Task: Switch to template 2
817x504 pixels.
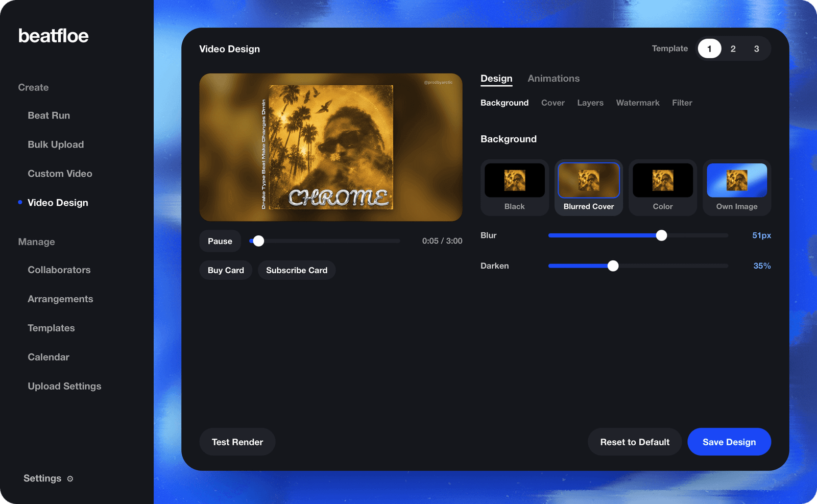Action: [733, 49]
